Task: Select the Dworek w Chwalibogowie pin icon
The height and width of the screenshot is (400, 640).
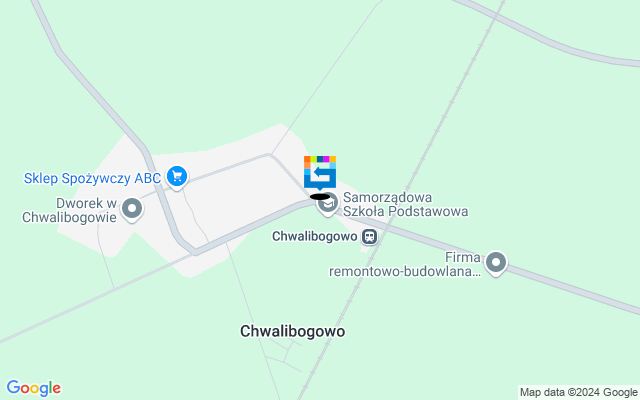Action: pyautogui.click(x=132, y=209)
